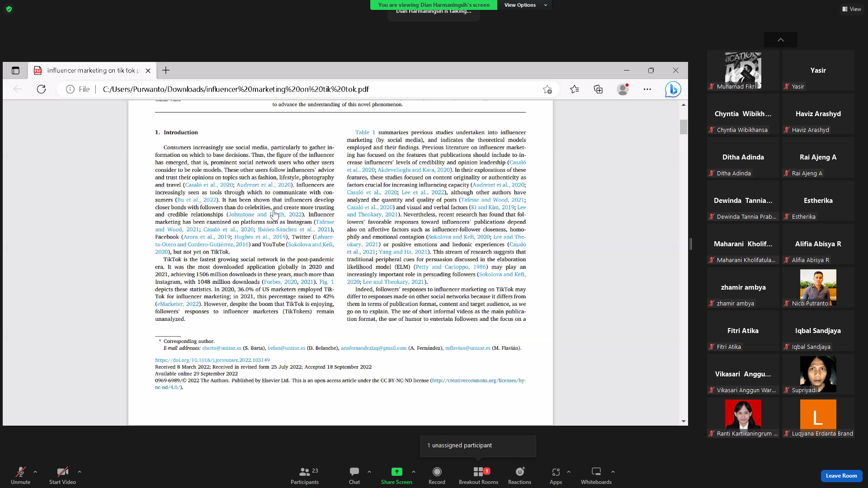The height and width of the screenshot is (488, 868).
Task: Open Whiteboards
Action: pyautogui.click(x=596, y=475)
